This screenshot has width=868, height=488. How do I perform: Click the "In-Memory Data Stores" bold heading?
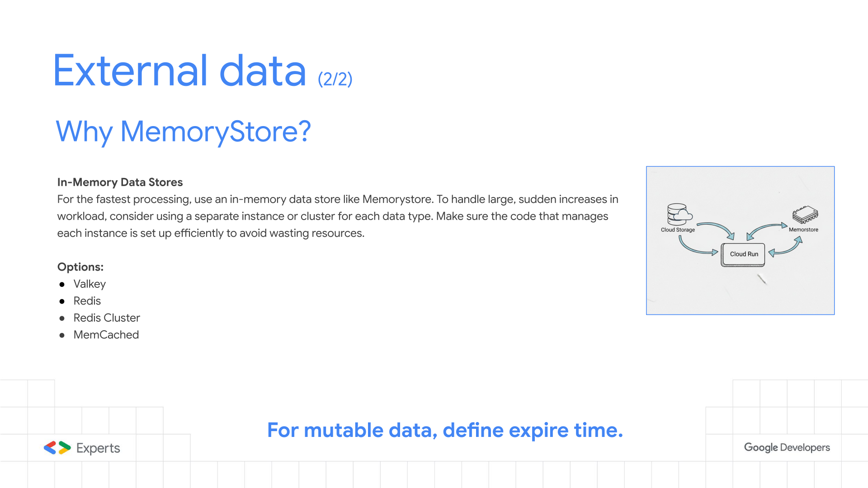pyautogui.click(x=120, y=182)
